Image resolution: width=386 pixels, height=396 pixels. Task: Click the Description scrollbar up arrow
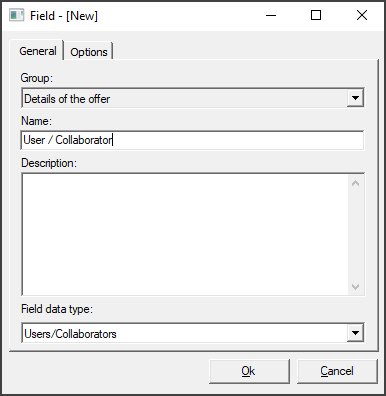(x=356, y=183)
